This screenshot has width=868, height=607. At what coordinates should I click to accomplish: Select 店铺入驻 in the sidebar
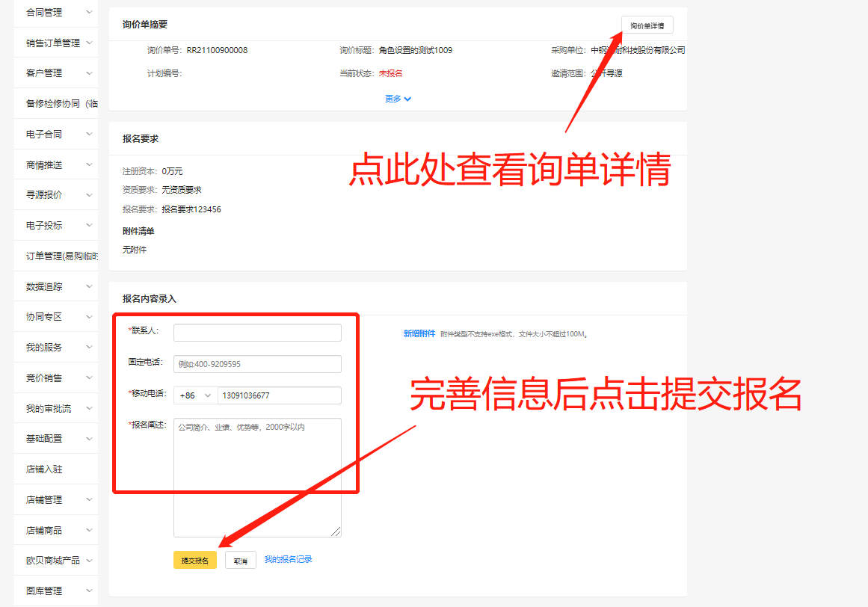coord(44,469)
